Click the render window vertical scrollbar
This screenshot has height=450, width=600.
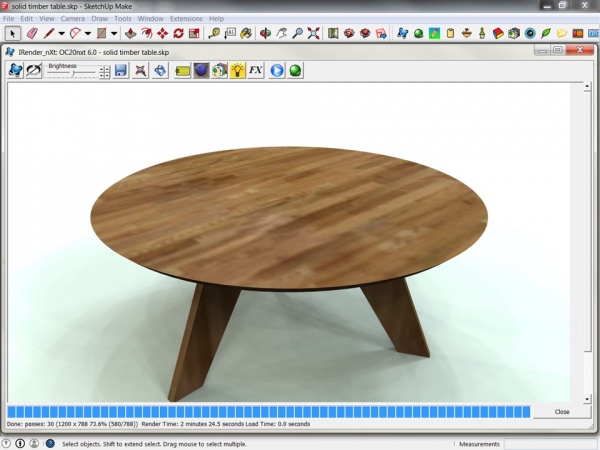(x=587, y=240)
